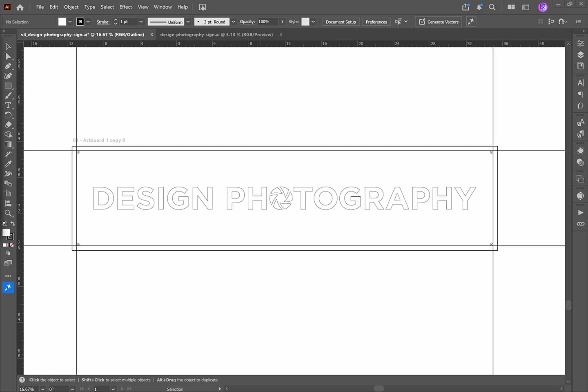
Task: Open the Properties panel icon
Action: click(x=580, y=43)
